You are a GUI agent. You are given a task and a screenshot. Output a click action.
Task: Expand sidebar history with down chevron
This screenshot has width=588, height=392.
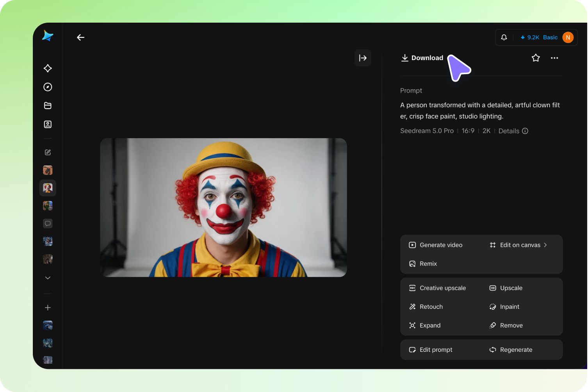pos(48,278)
